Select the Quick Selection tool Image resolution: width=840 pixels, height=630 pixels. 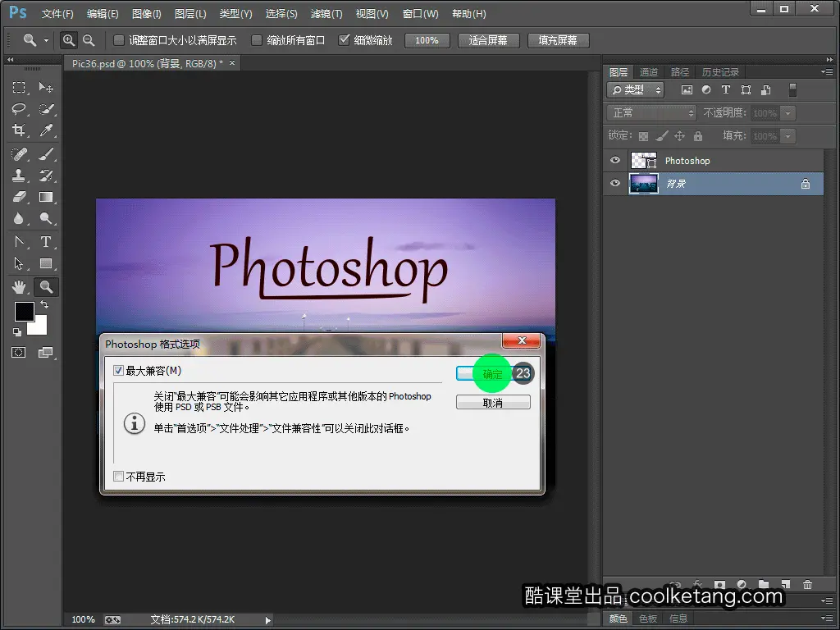46,109
